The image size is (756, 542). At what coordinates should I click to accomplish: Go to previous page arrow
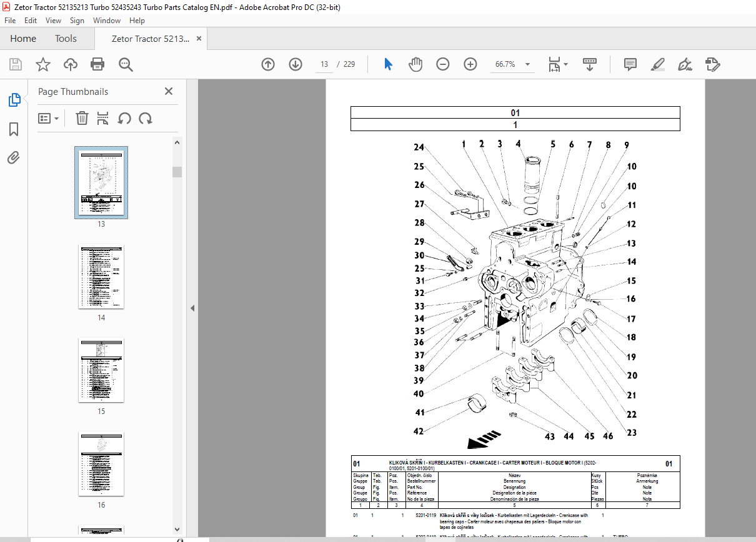click(268, 64)
